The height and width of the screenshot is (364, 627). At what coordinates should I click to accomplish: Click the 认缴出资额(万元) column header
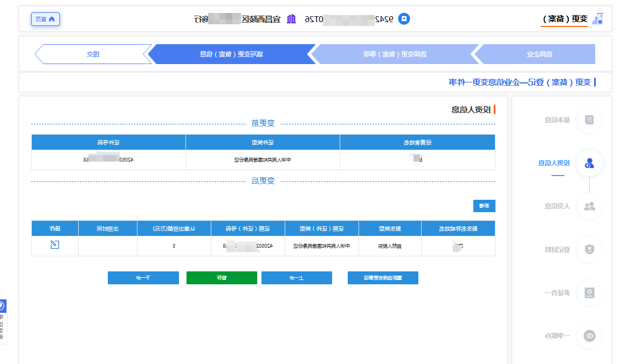(174, 228)
